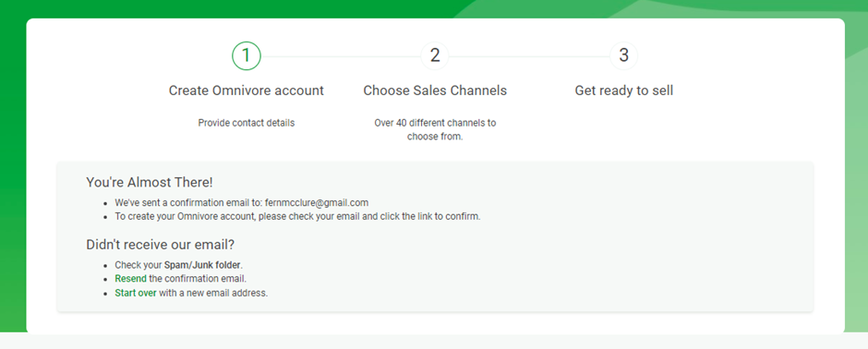
Task: Select step 3 circle in progress stepper
Action: point(624,56)
